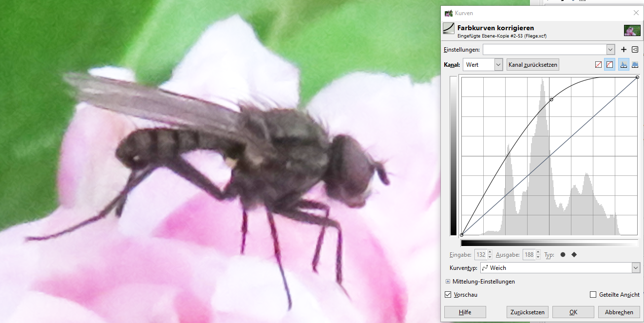Choose the round smooth point type icon
This screenshot has width=644, height=323.
563,254
